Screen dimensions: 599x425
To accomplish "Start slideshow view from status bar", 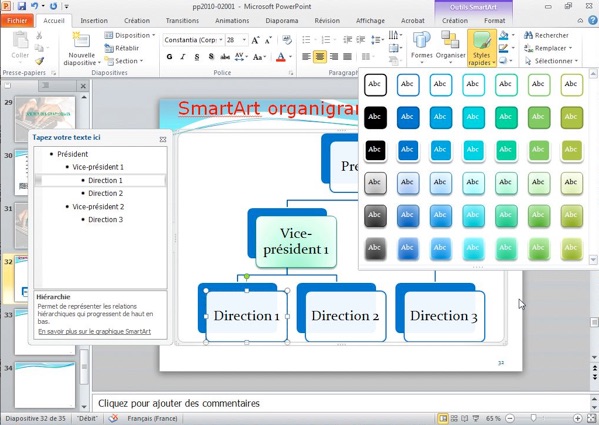I will click(x=476, y=419).
